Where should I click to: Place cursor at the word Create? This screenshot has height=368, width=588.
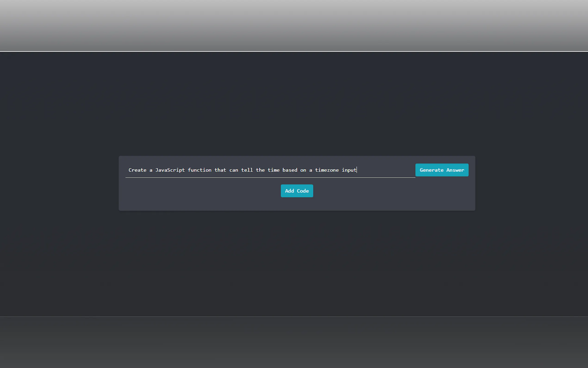click(x=137, y=170)
